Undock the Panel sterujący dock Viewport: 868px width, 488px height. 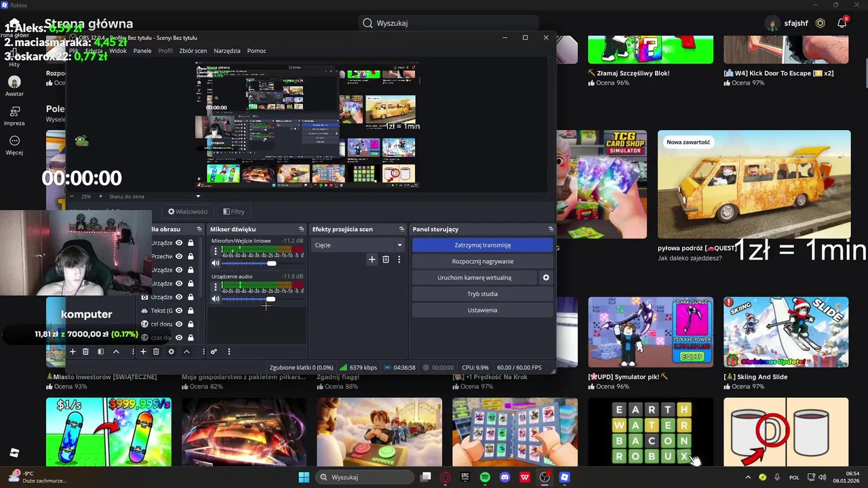pyautogui.click(x=551, y=229)
